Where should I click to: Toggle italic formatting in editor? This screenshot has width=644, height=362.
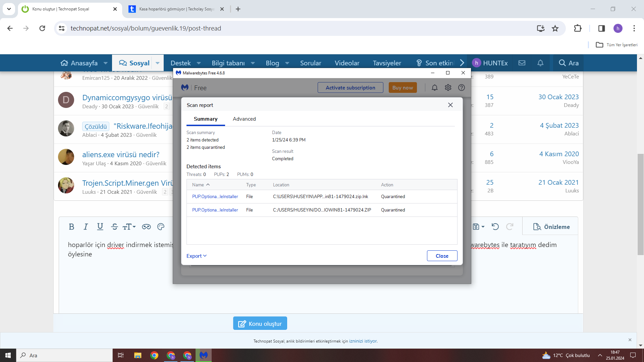click(86, 227)
